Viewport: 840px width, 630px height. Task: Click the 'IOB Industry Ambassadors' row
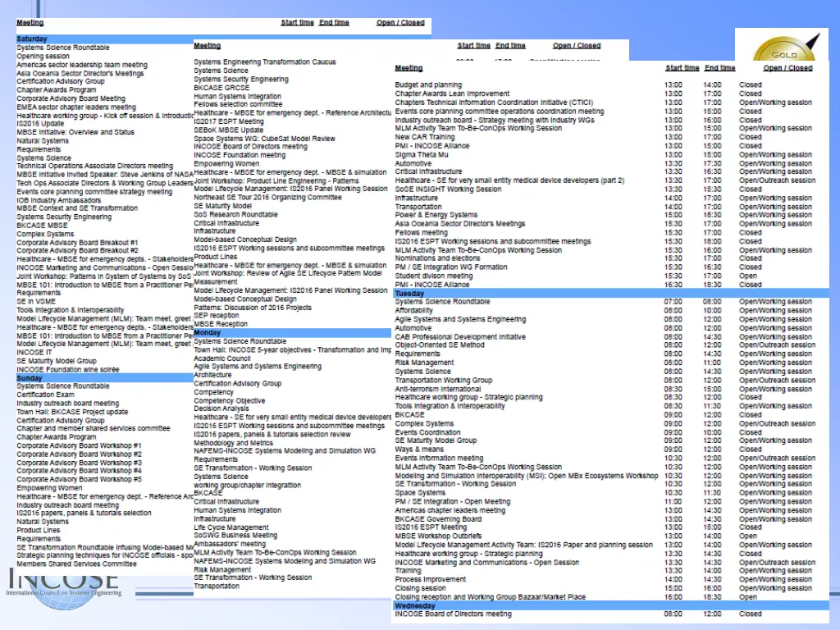pyautogui.click(x=59, y=200)
